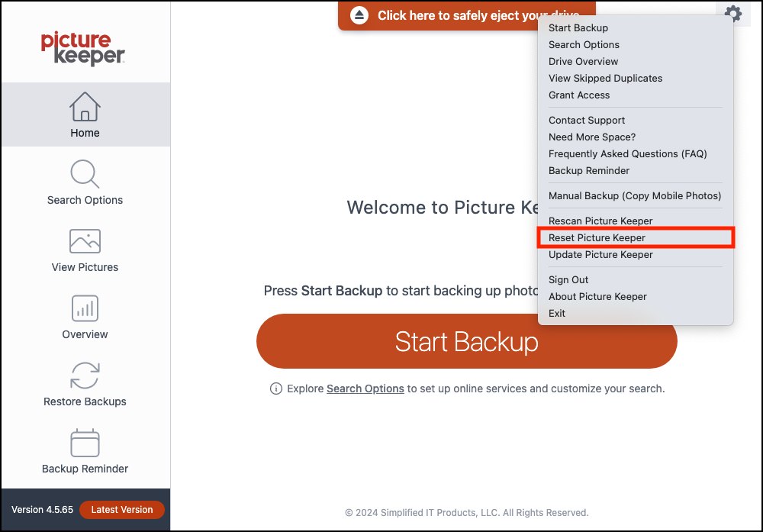Image resolution: width=763 pixels, height=532 pixels.
Task: Open Backup Reminder calendar icon in sidebar
Action: click(85, 443)
